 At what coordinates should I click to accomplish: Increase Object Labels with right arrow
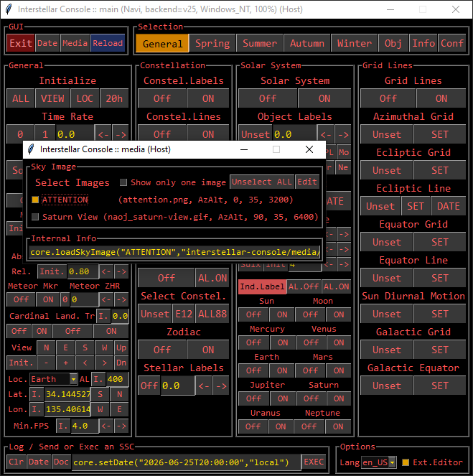pos(343,134)
